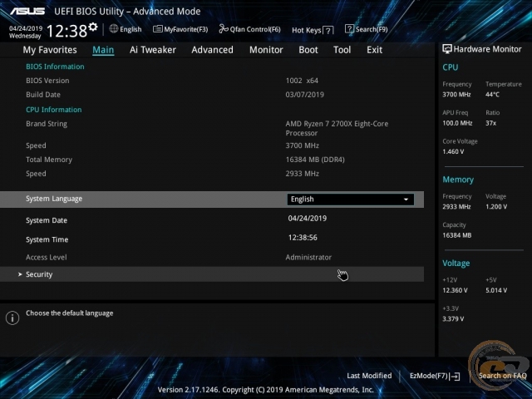
Task: Click the System Language dropdown arrow
Action: (406, 199)
